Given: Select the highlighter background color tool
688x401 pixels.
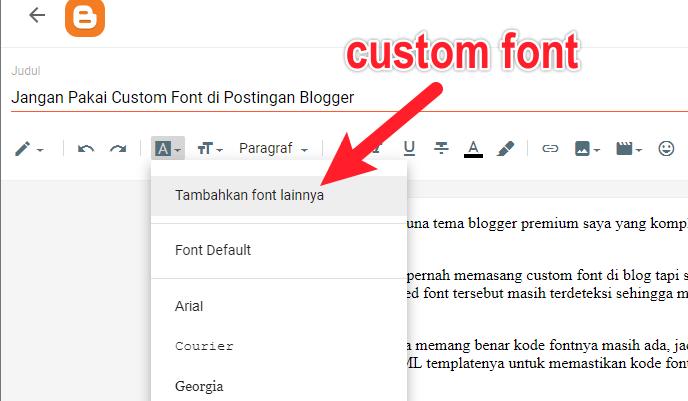Looking at the screenshot, I should [x=505, y=148].
